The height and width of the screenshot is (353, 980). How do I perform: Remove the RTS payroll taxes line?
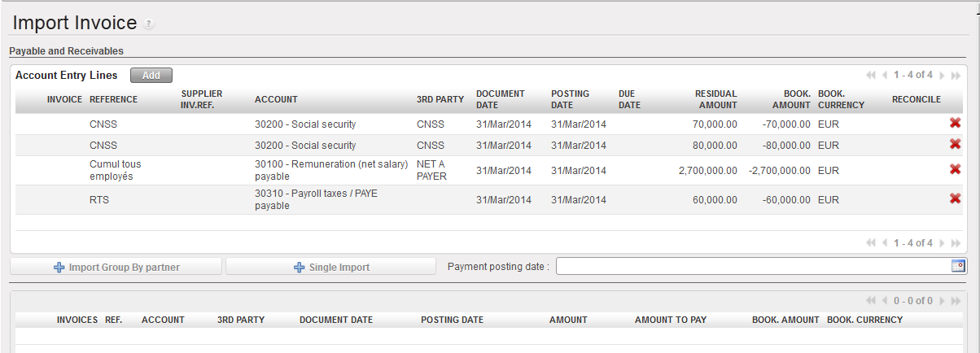[955, 198]
